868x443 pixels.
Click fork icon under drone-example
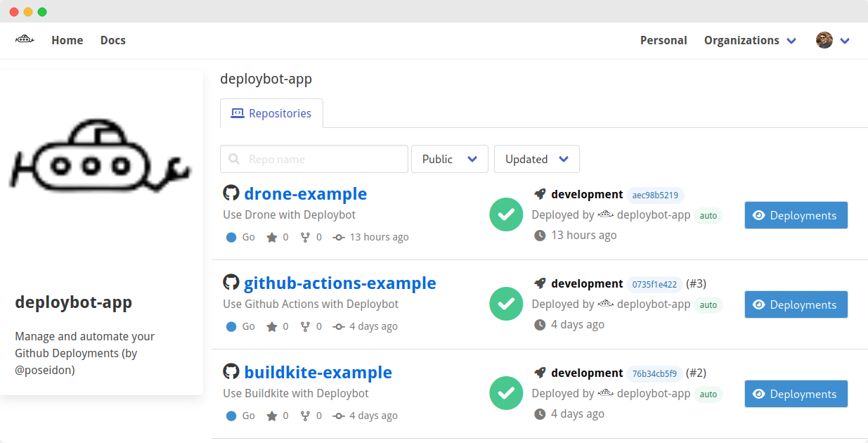click(305, 237)
